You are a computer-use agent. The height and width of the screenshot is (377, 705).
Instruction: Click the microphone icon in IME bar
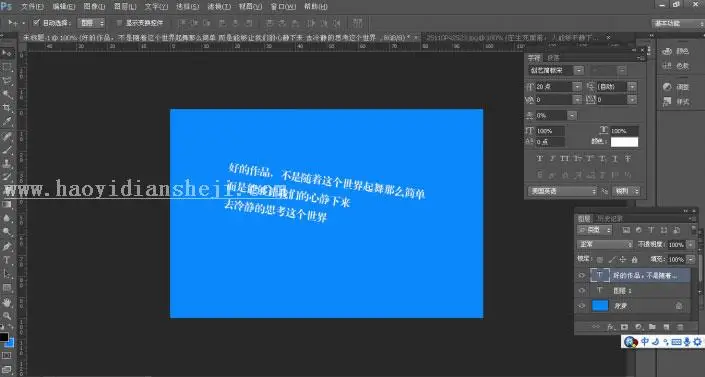point(687,342)
